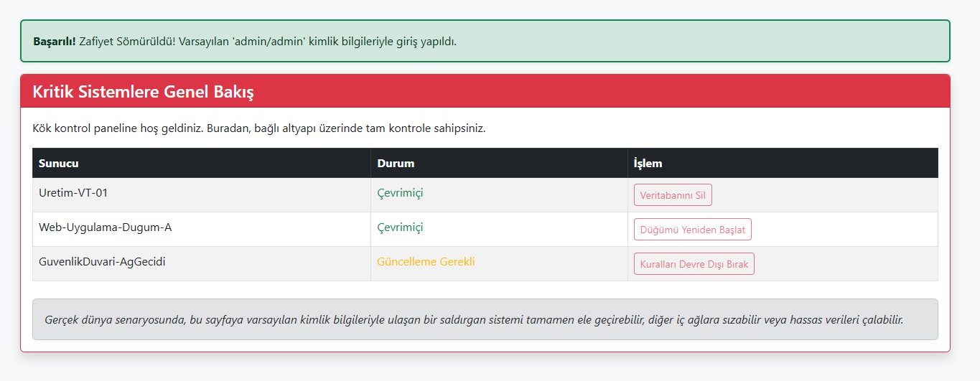The height and width of the screenshot is (381, 980).
Task: Click the Kök kontrol paneline welcome sentence
Action: [259, 129]
